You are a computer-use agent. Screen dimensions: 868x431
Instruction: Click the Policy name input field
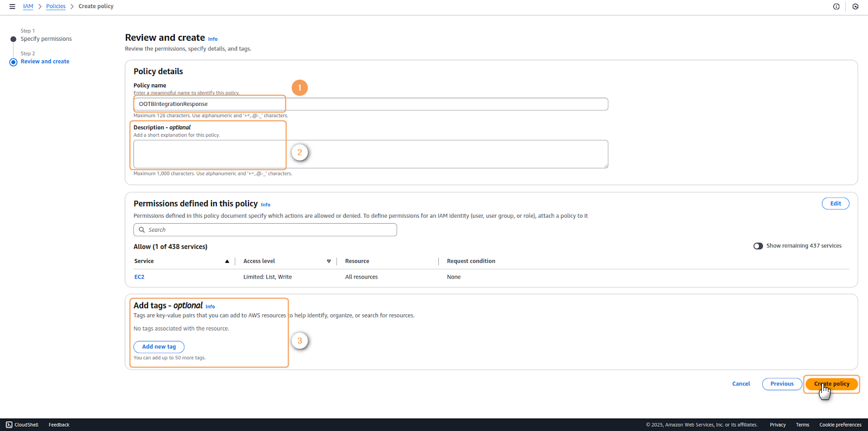click(x=371, y=104)
